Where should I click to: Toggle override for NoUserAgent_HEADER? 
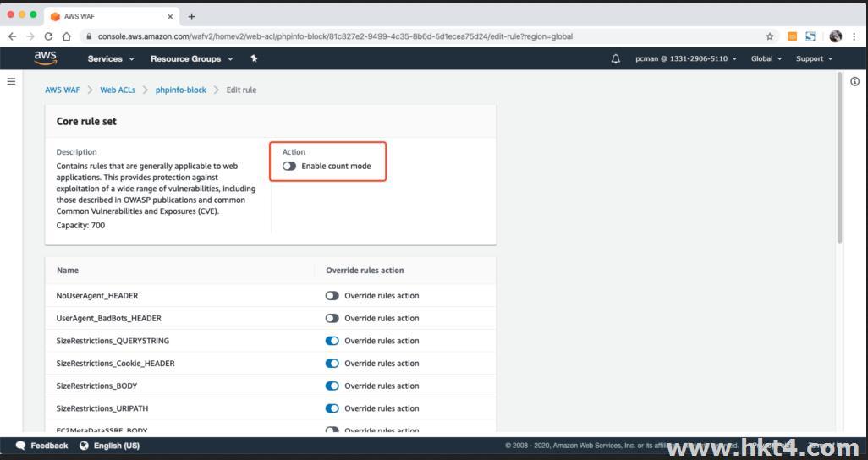[x=332, y=296]
